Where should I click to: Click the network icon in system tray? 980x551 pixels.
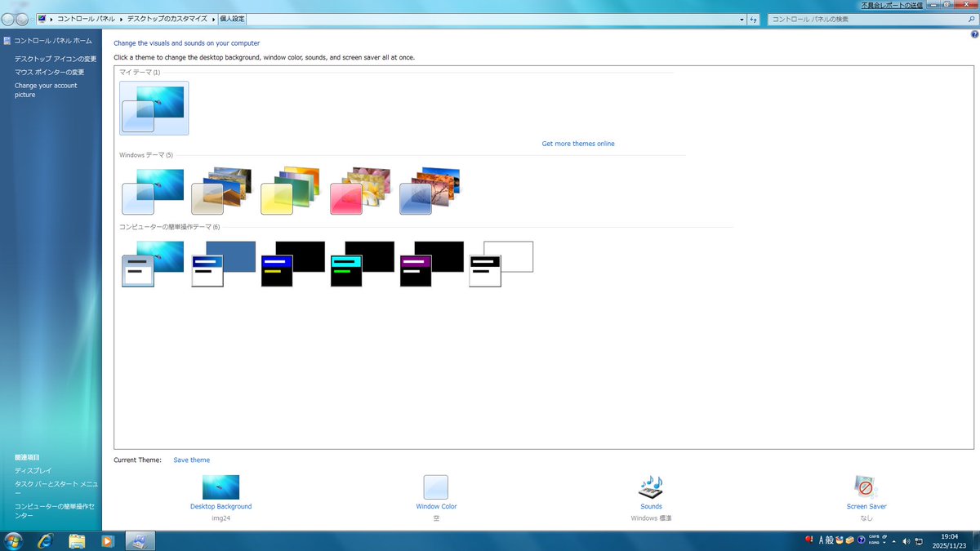pyautogui.click(x=919, y=541)
